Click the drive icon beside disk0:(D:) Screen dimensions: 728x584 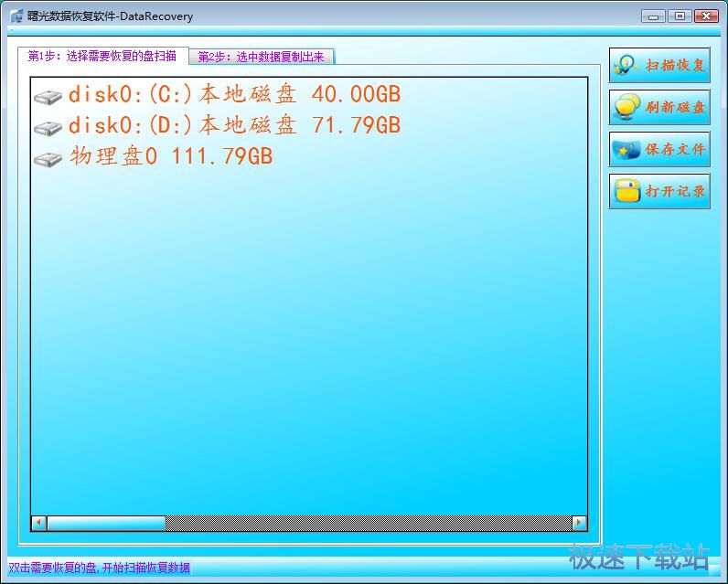(x=48, y=128)
